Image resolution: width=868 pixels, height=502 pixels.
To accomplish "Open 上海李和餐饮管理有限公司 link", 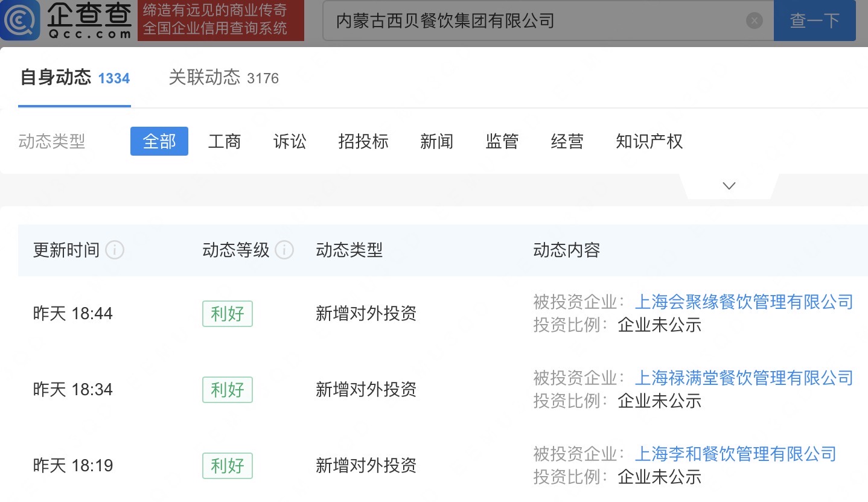I will pyautogui.click(x=735, y=454).
